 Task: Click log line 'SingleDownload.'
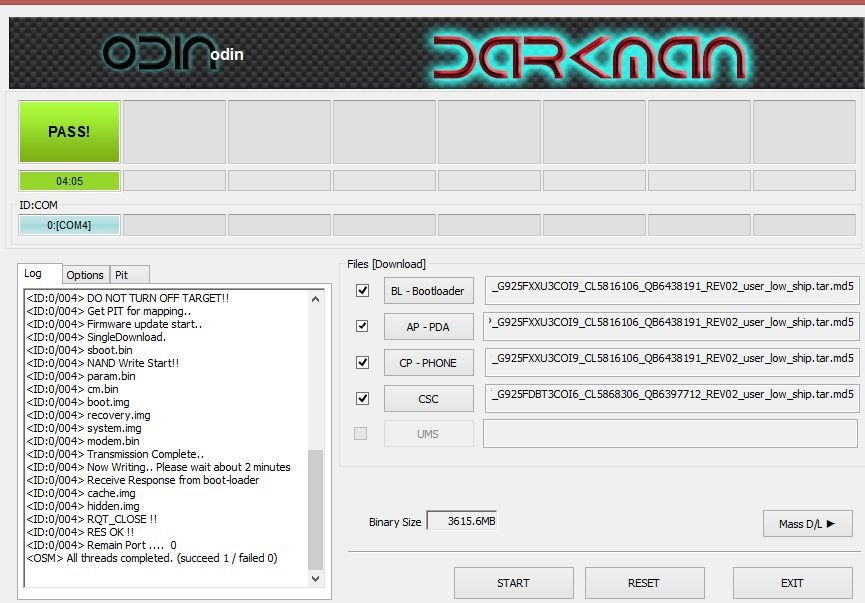pyautogui.click(x=97, y=337)
